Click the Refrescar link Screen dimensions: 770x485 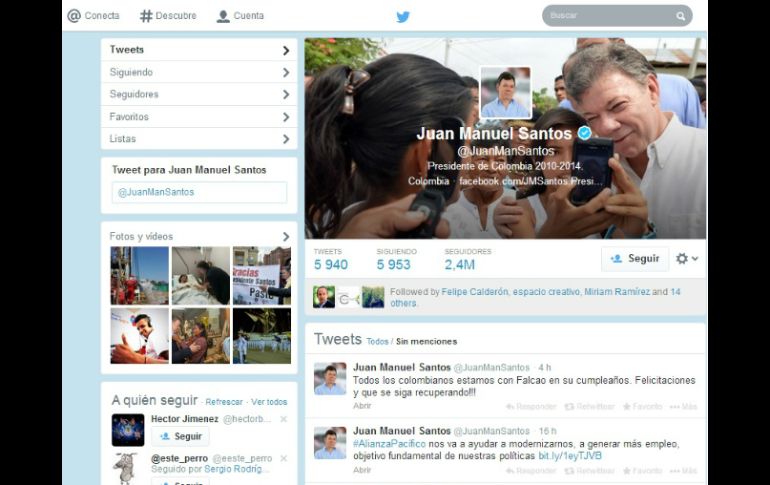point(224,402)
